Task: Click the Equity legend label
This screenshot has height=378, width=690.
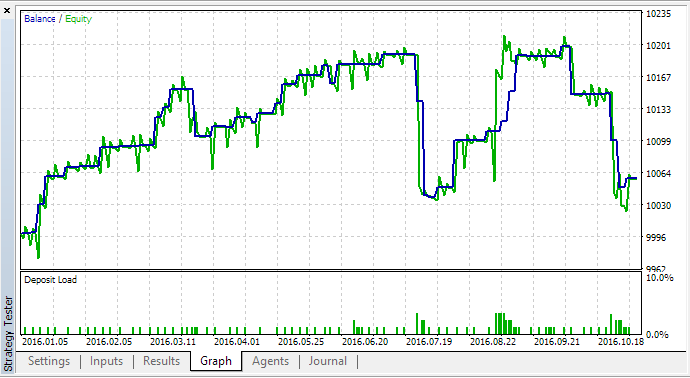Action: coord(78,19)
